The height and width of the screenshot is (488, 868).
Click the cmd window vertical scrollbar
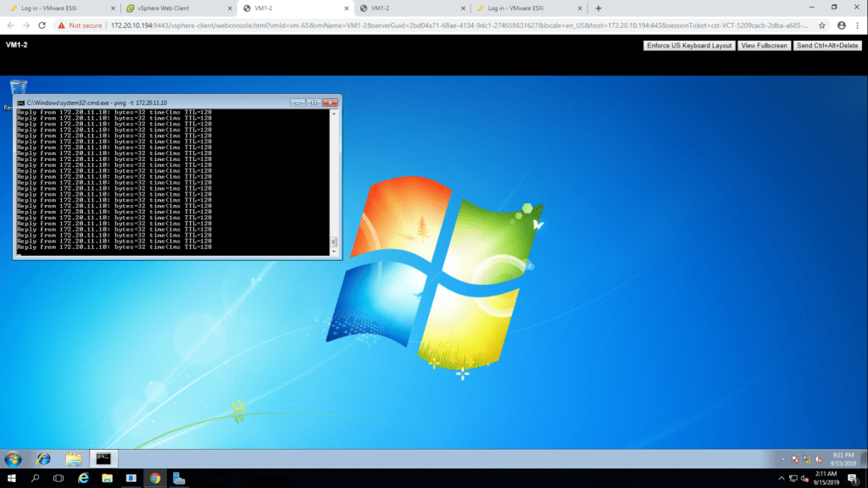coord(334,182)
